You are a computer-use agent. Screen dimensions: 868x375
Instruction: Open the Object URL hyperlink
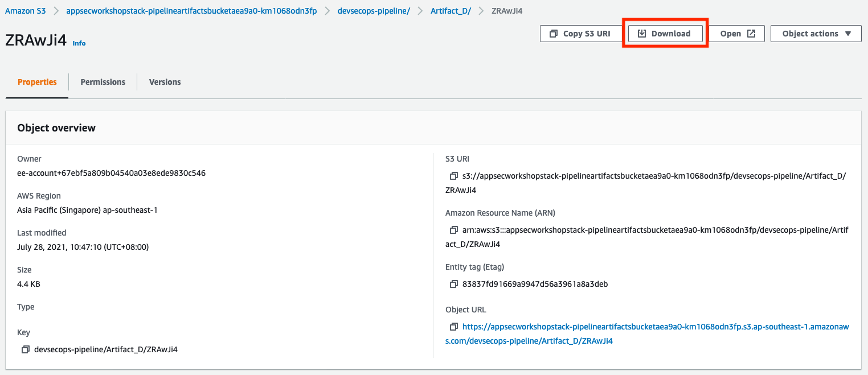coord(647,334)
